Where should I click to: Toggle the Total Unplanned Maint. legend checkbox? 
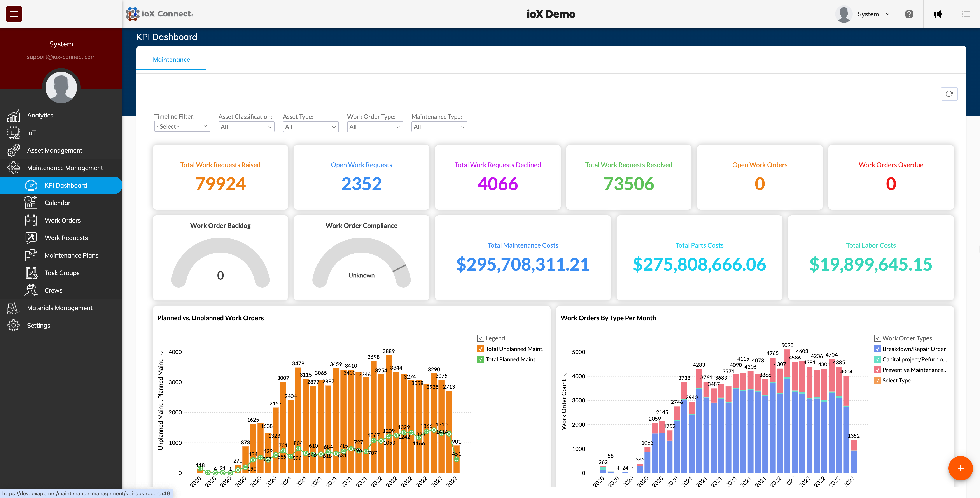tap(481, 349)
